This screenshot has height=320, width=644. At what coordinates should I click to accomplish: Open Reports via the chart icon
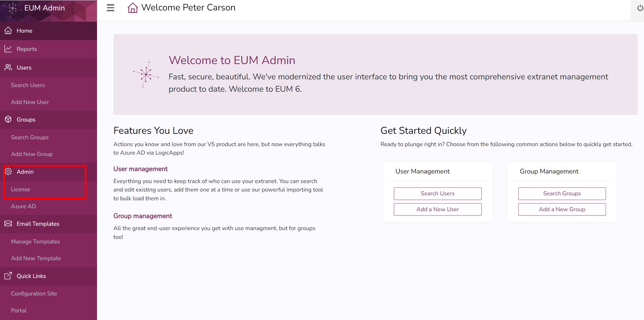click(8, 49)
